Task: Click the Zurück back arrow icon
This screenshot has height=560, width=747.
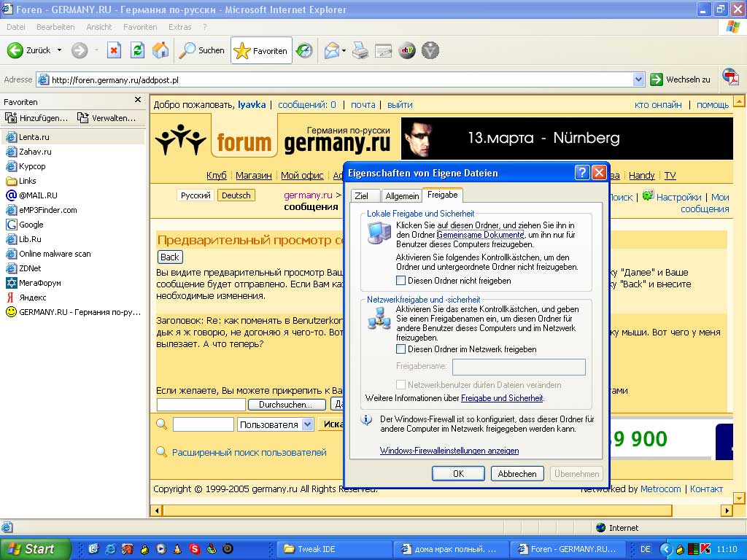Action: pyautogui.click(x=15, y=50)
